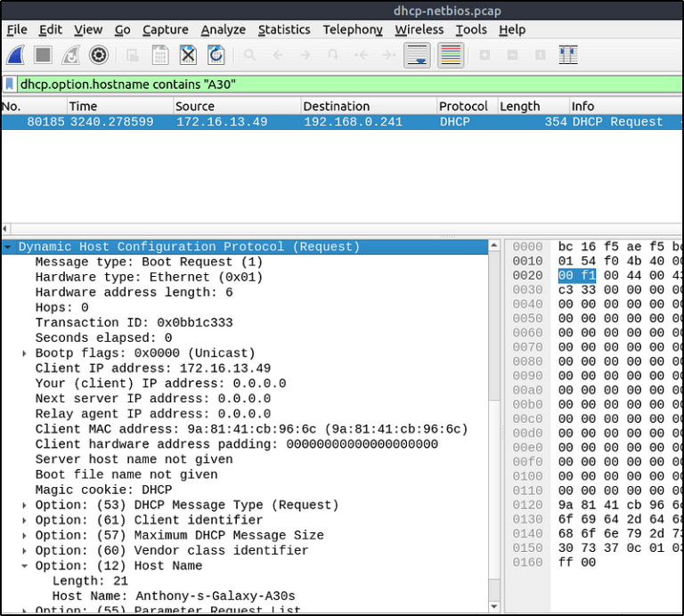684x616 pixels.
Task: Click the display filter input field
Action: (x=347, y=85)
